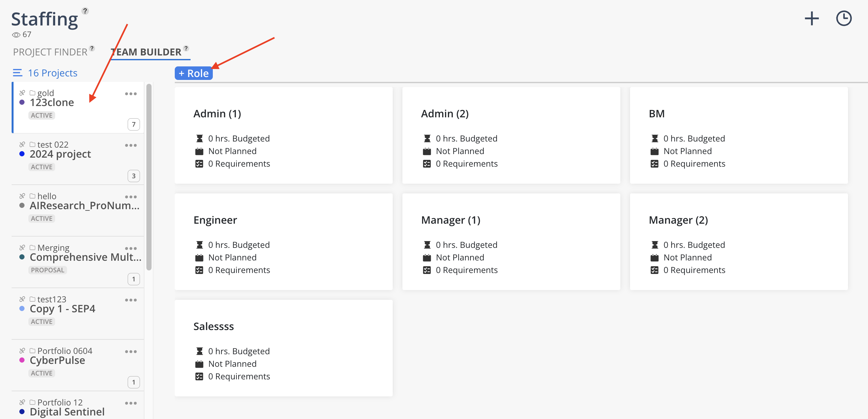
Task: Open the Admin (1) role card
Action: tap(283, 135)
